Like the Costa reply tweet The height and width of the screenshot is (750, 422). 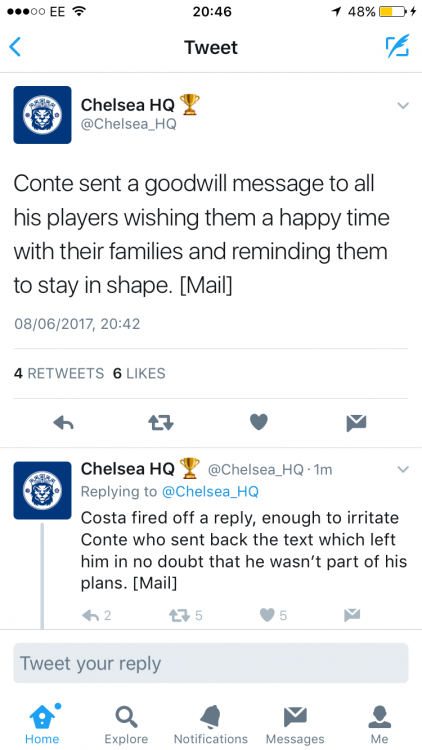click(x=274, y=615)
